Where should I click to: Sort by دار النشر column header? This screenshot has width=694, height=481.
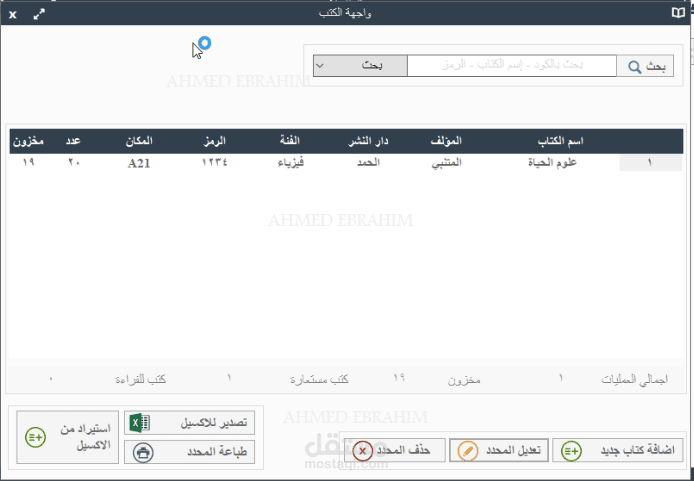(x=368, y=141)
